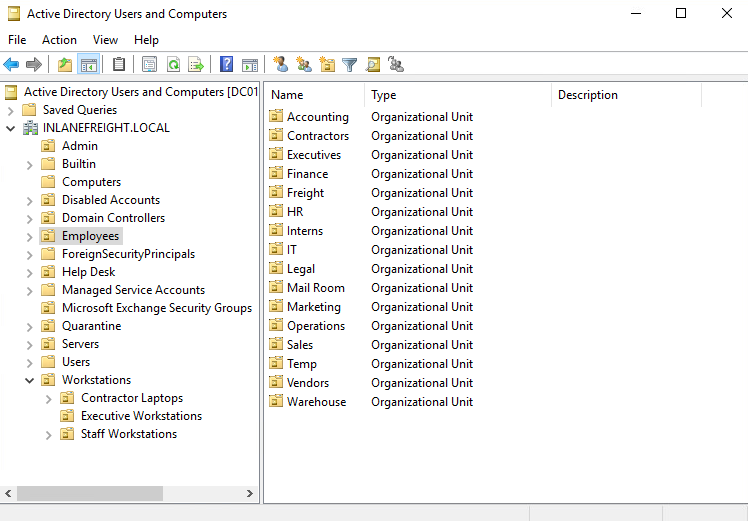Click the Find objects toolbar icon

[373, 65]
